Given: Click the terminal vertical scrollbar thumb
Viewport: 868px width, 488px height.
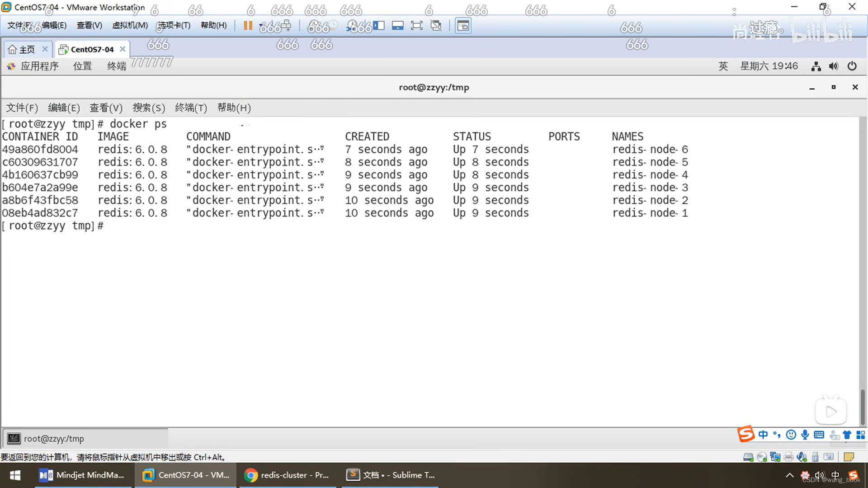Looking at the screenshot, I should coord(863,407).
